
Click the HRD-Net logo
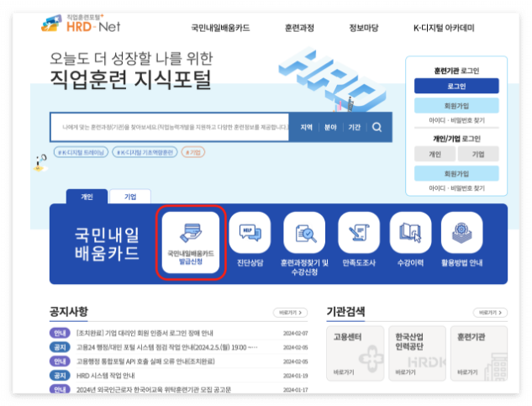[x=81, y=24]
